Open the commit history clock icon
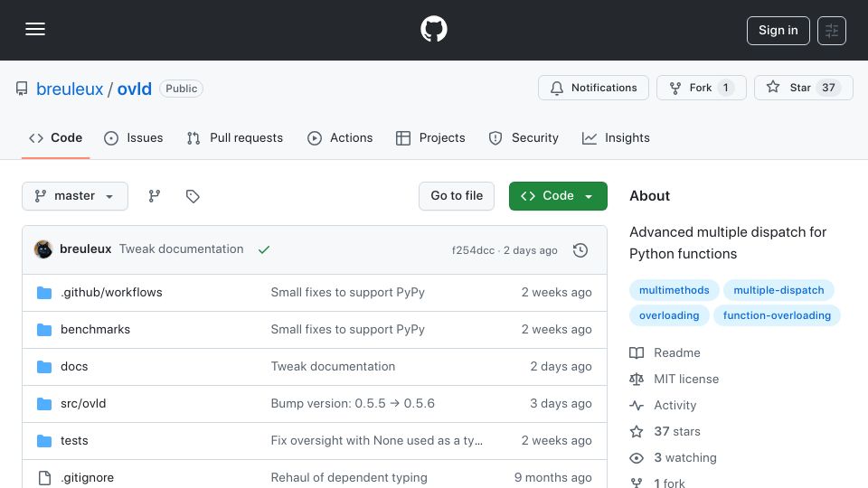 point(580,250)
